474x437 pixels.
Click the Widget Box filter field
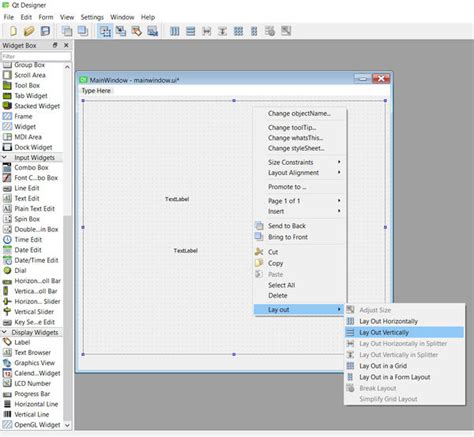coord(36,56)
